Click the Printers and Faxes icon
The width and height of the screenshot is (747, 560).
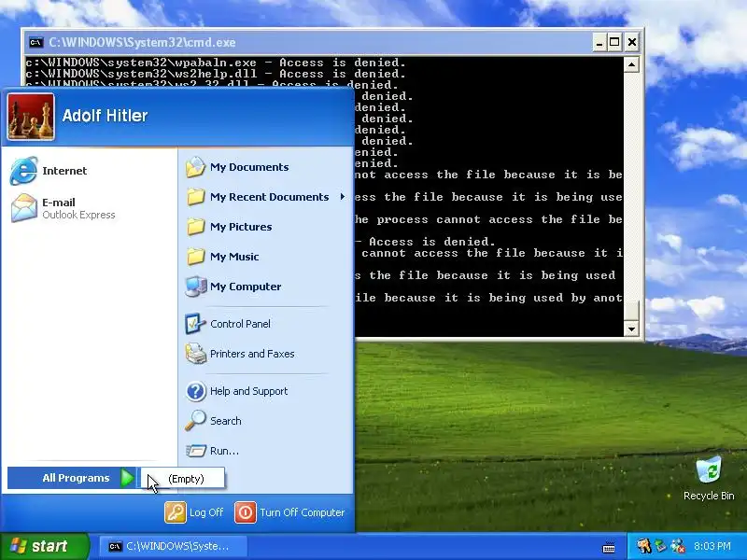(x=196, y=354)
